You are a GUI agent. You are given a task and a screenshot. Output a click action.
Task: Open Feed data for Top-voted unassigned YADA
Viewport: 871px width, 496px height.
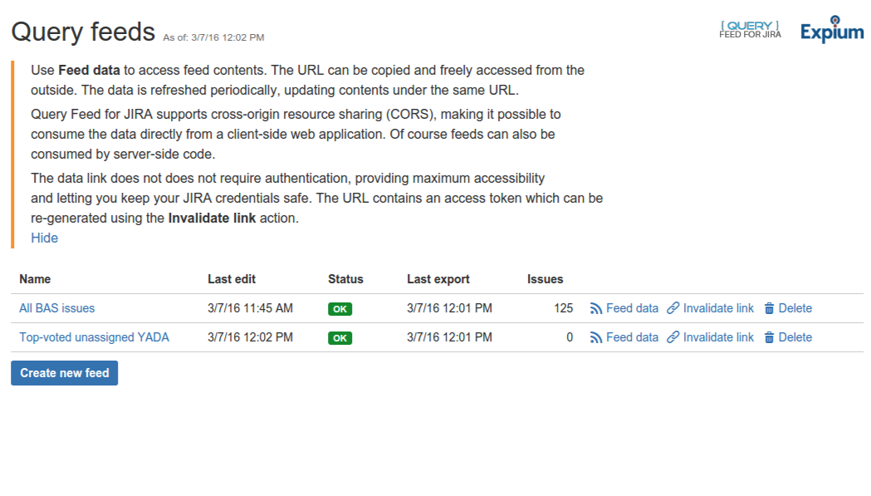coord(632,338)
